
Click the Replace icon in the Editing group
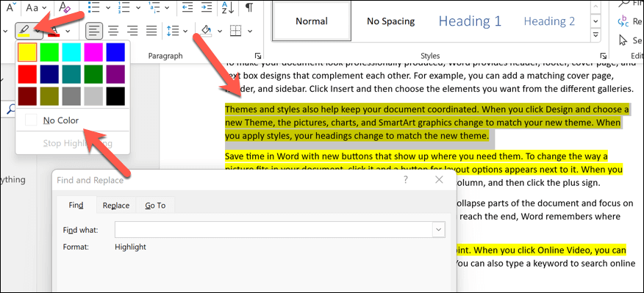click(623, 21)
